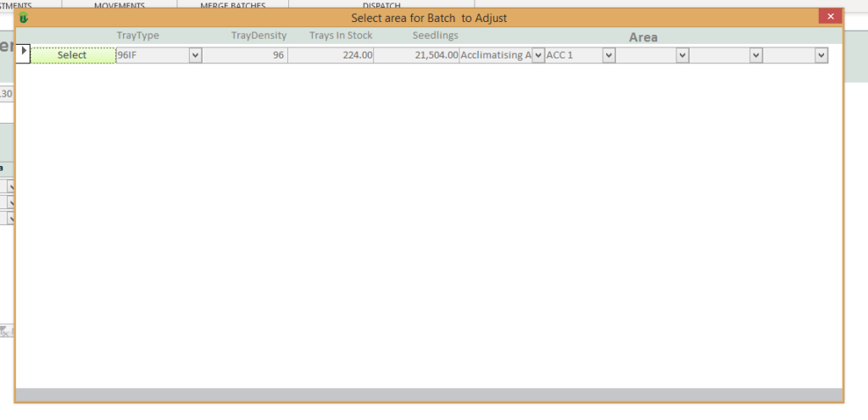Viewport: 868px width, 420px height.
Task: Click inside the ACC 1 combo box text
Action: click(572, 55)
